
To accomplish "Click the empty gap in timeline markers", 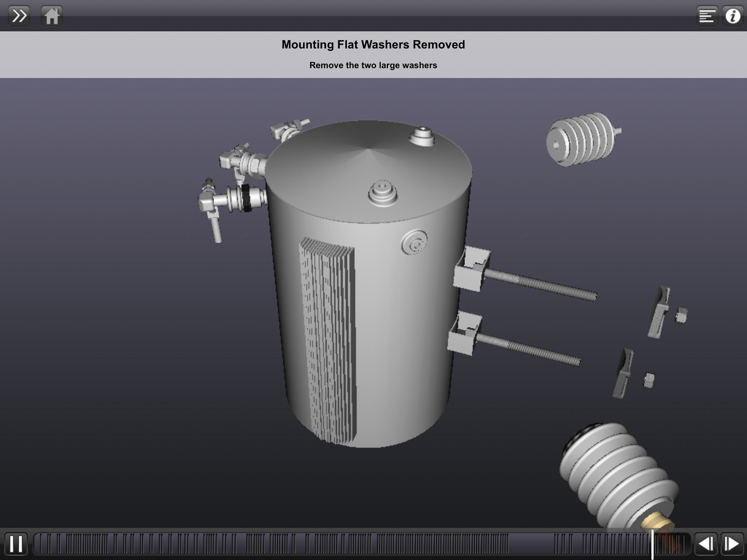I will (x=531, y=544).
